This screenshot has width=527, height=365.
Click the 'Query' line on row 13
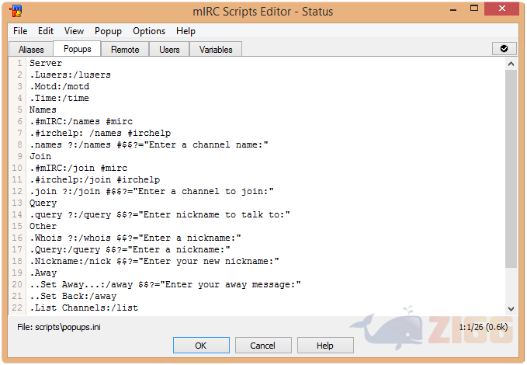[x=43, y=203]
